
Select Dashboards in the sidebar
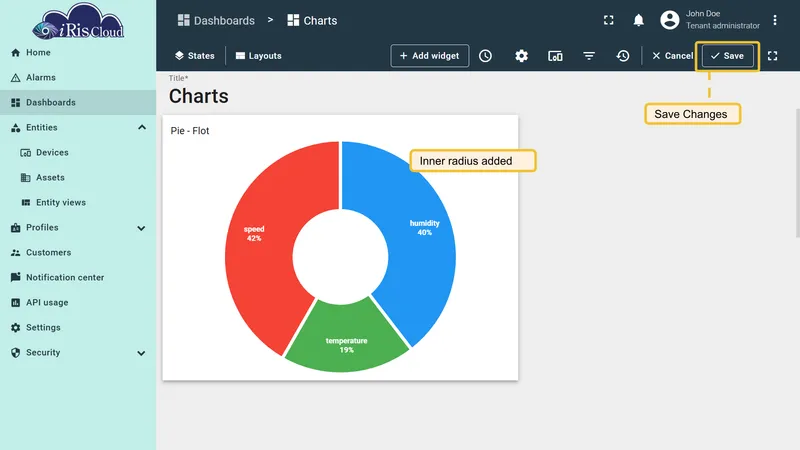(x=78, y=103)
